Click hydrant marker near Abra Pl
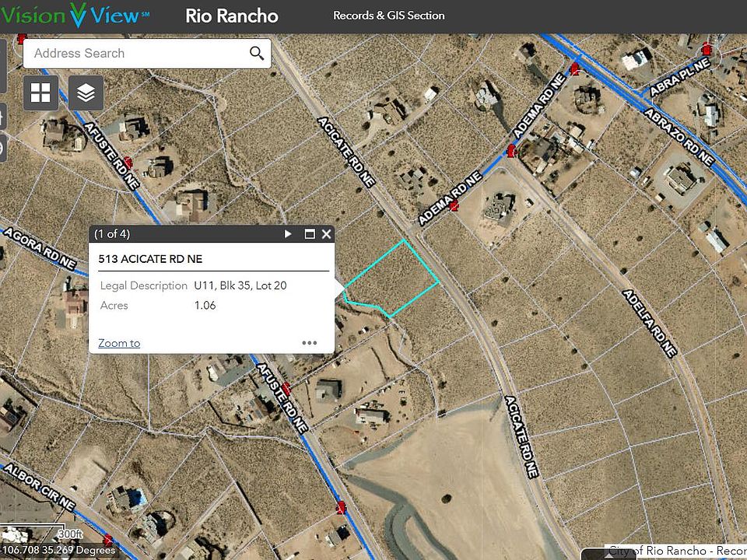 click(x=706, y=48)
